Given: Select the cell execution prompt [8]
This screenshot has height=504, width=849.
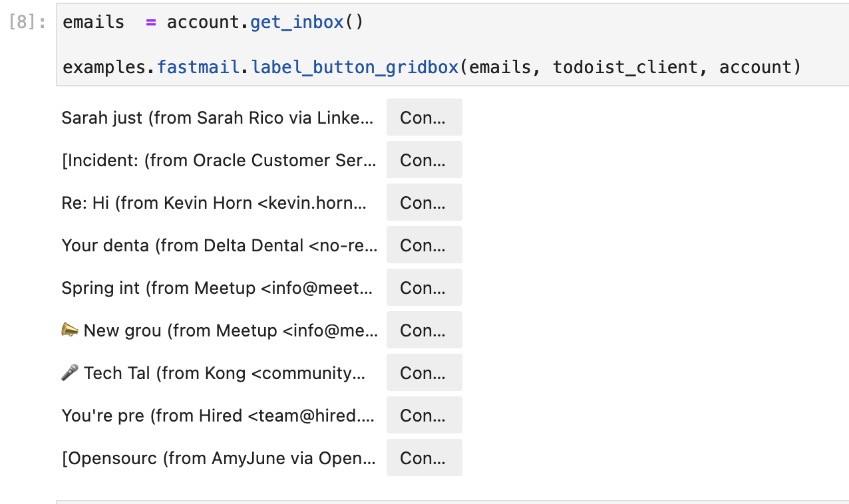Looking at the screenshot, I should pos(27,23).
